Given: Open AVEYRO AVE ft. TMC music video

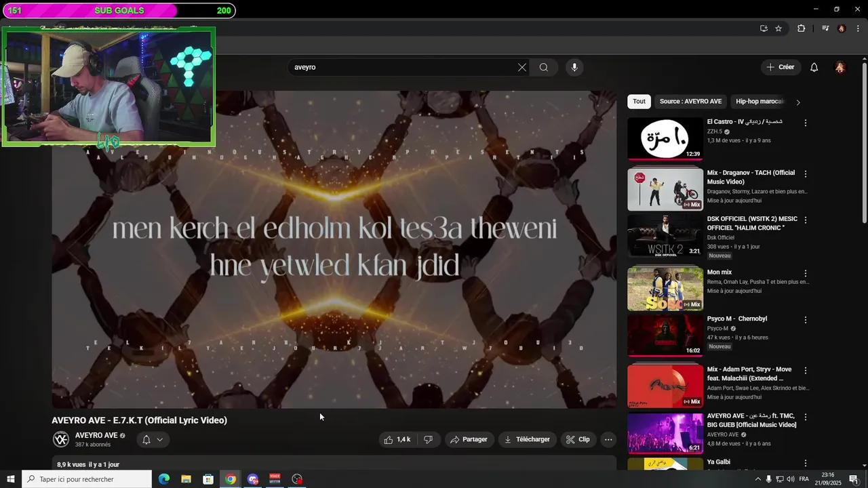Looking at the screenshot, I should [665, 432].
